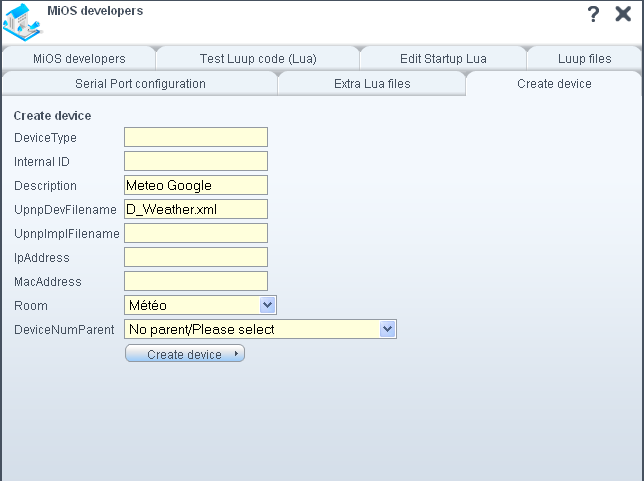Focus the DeviceType input field
The image size is (644, 481).
tap(196, 137)
